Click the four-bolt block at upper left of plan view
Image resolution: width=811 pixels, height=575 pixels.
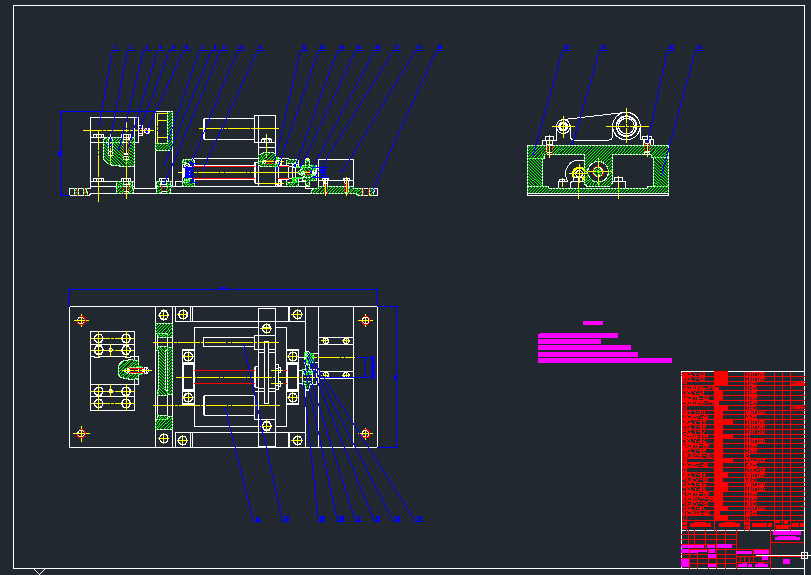[112, 345]
